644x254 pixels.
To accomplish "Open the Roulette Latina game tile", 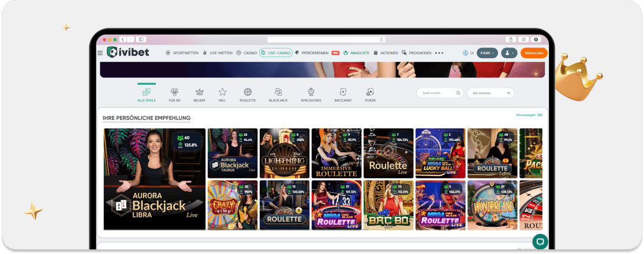I will tap(492, 153).
